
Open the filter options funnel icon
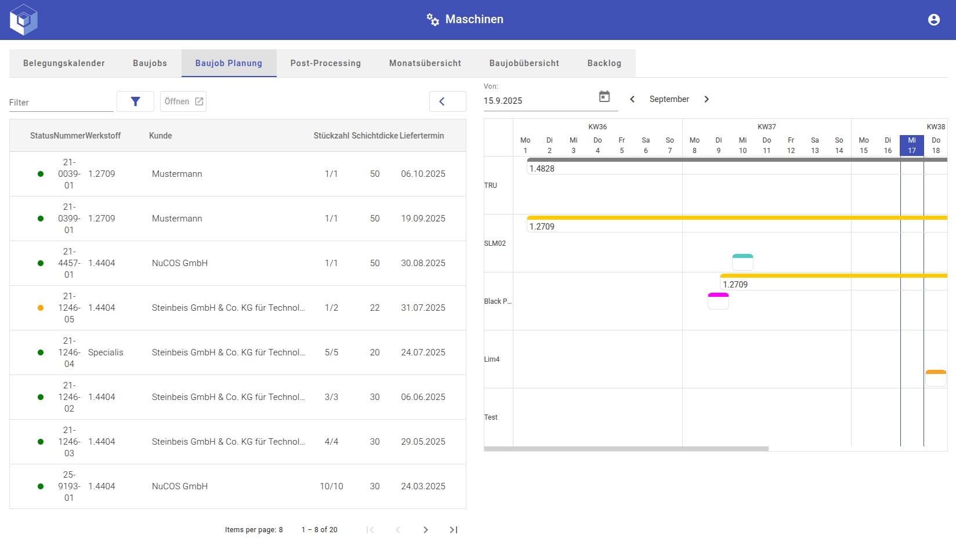(135, 101)
